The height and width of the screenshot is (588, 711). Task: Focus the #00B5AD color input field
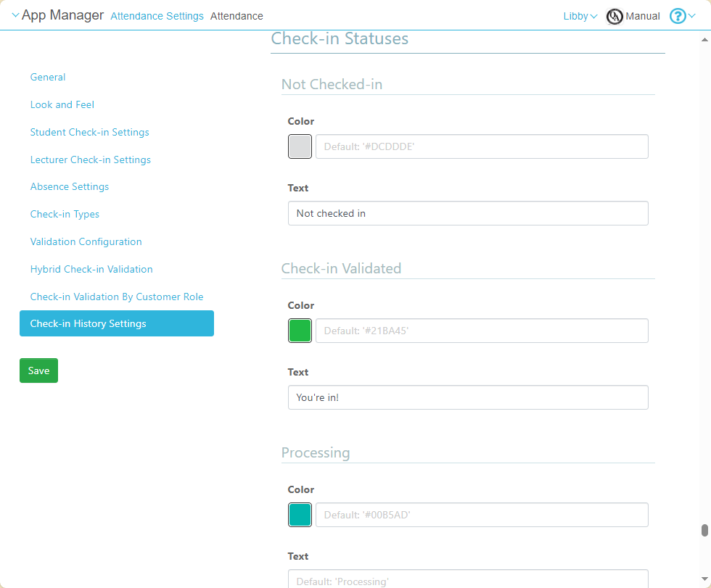482,515
